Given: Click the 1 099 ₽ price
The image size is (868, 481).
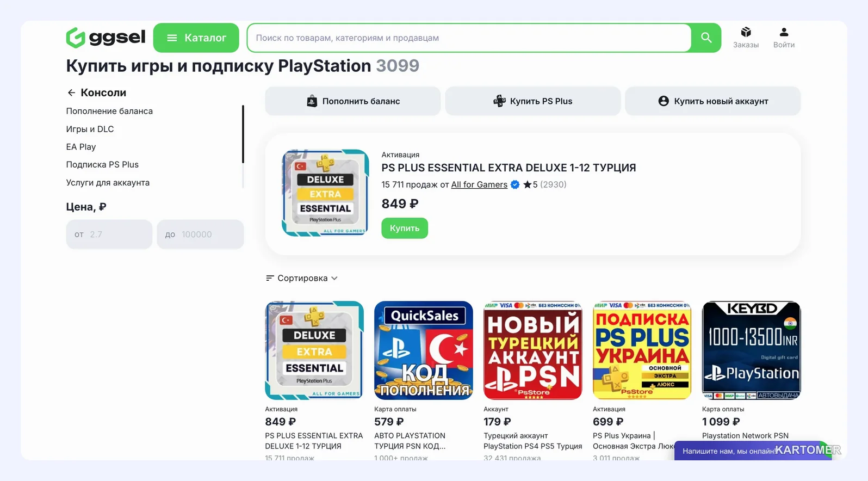Looking at the screenshot, I should click(721, 422).
